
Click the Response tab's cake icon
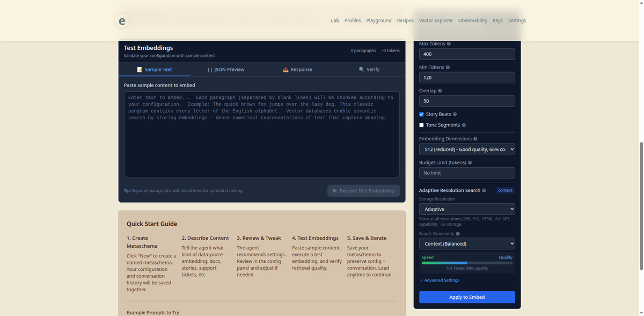286,69
